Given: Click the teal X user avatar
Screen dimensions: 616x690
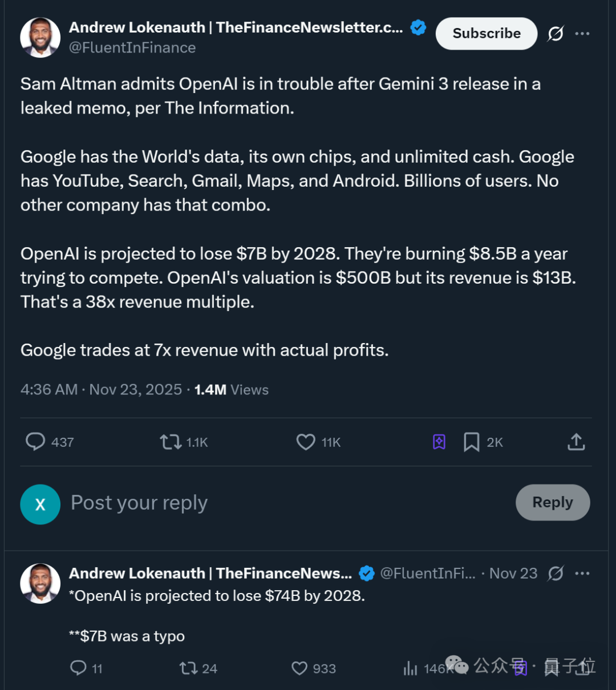Looking at the screenshot, I should [x=40, y=505].
